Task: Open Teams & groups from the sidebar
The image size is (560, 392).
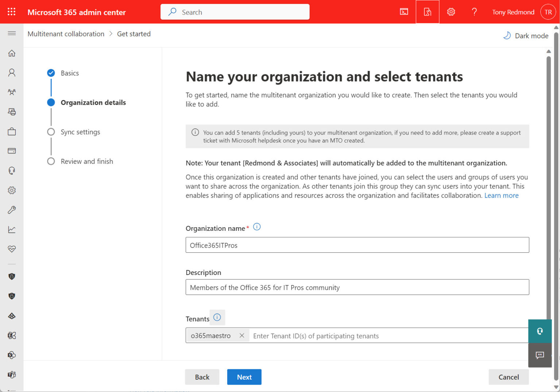Action: click(11, 92)
